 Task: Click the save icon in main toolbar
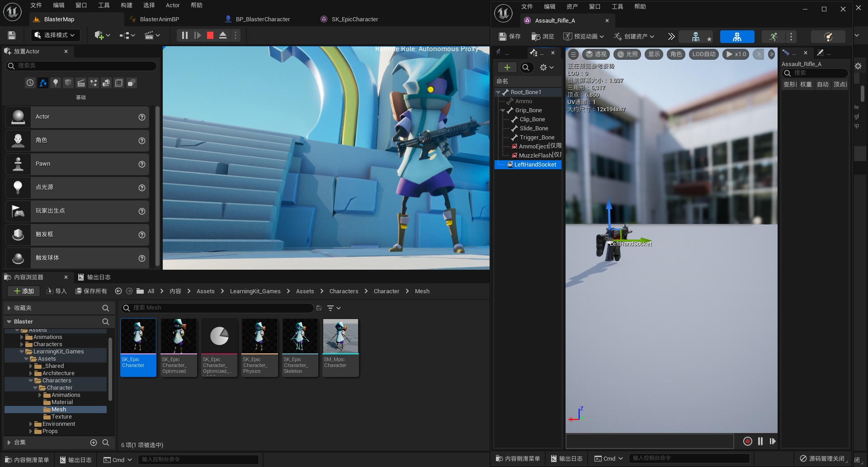(12, 35)
